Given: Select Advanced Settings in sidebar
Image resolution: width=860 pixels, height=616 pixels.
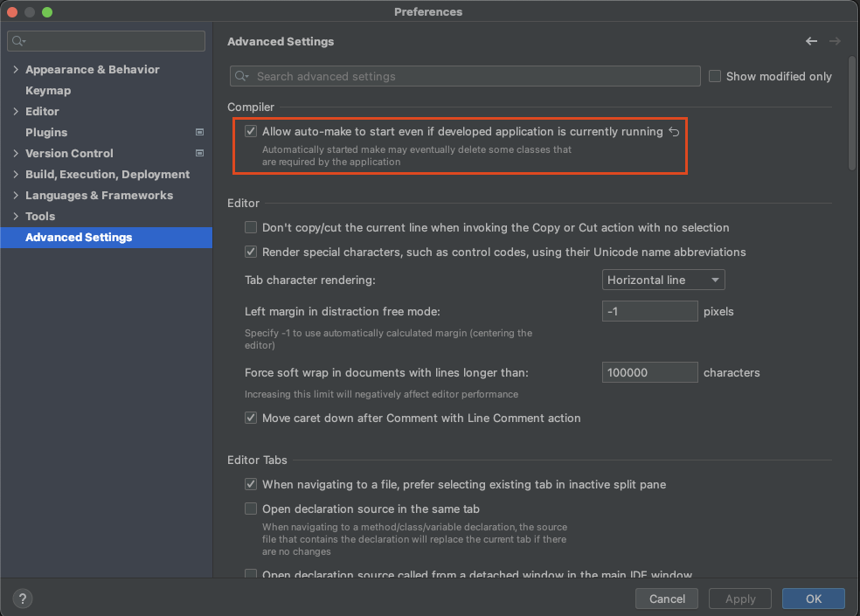Looking at the screenshot, I should tap(107, 238).
